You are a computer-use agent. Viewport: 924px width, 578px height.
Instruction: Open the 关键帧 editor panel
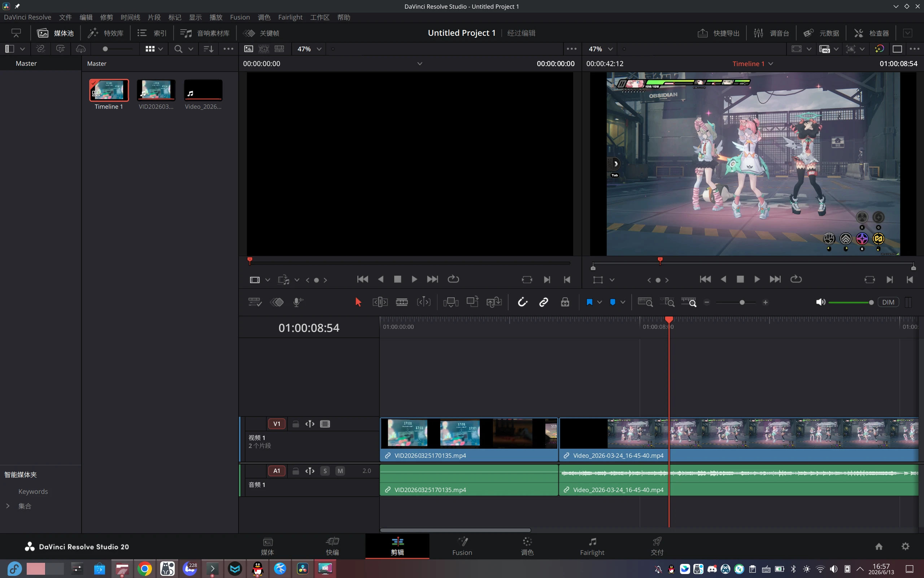[262, 33]
